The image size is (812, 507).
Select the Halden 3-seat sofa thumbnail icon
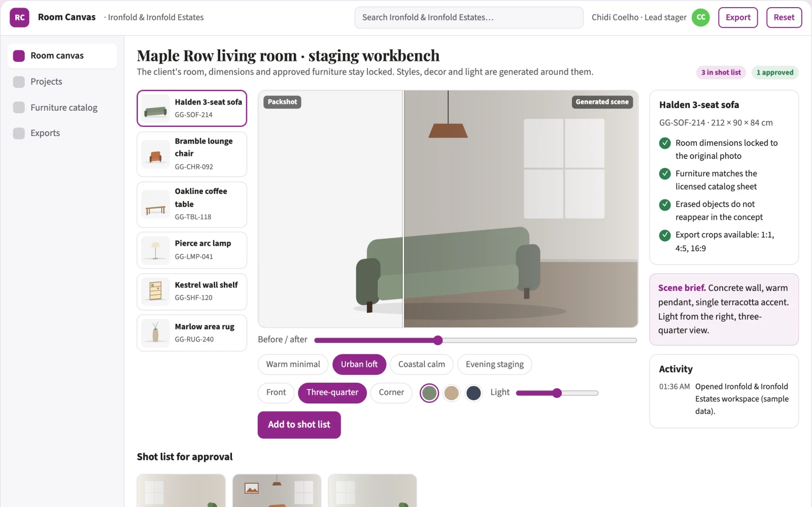click(155, 108)
